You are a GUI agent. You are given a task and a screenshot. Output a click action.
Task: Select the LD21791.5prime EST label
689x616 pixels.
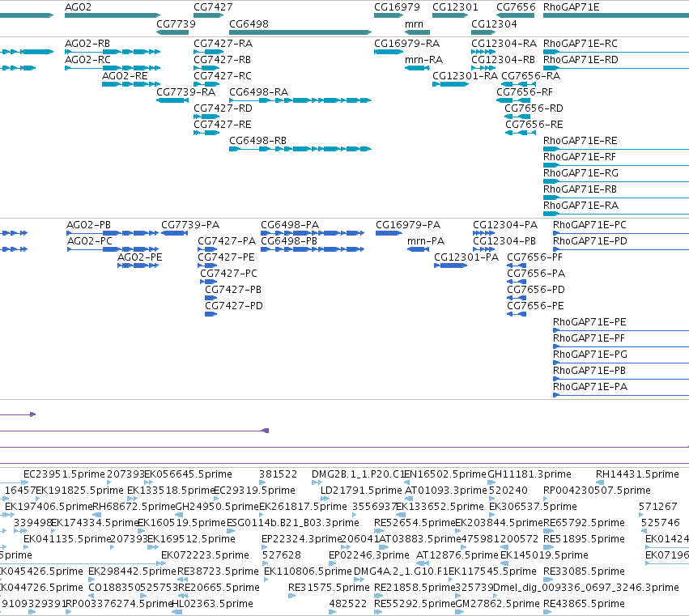pos(361,491)
